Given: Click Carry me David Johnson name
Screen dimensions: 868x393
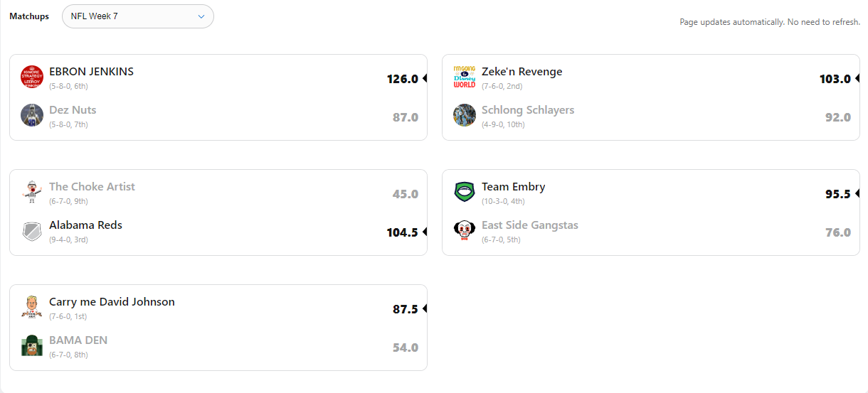Looking at the screenshot, I should coord(112,302).
